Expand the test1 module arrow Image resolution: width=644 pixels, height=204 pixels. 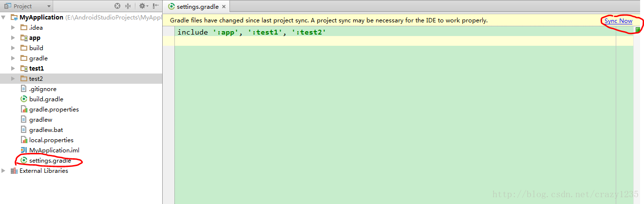tap(13, 68)
